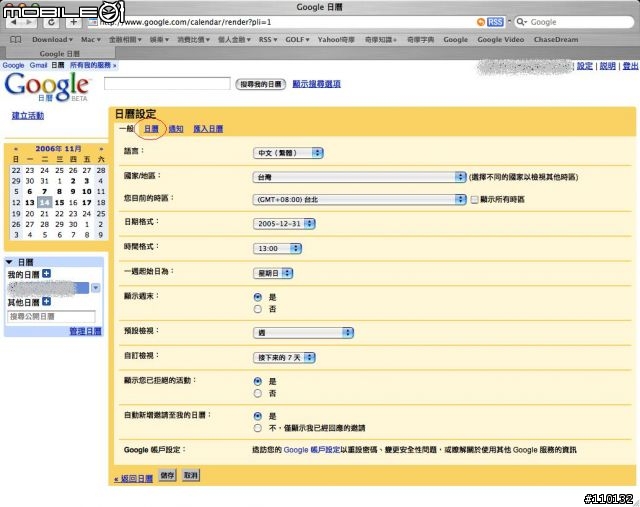Click the search magnifier icon in Safari

click(521, 22)
